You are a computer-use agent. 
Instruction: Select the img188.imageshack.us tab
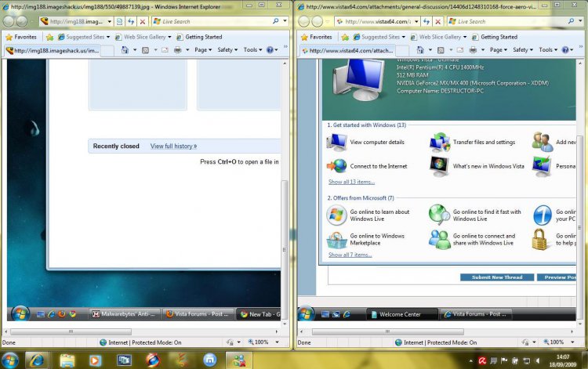pyautogui.click(x=53, y=50)
